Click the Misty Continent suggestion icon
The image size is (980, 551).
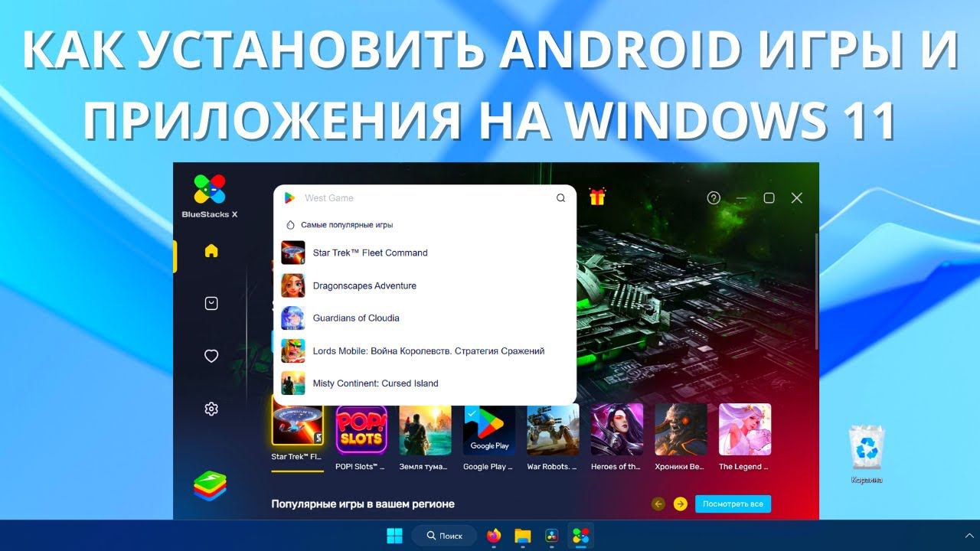(293, 383)
